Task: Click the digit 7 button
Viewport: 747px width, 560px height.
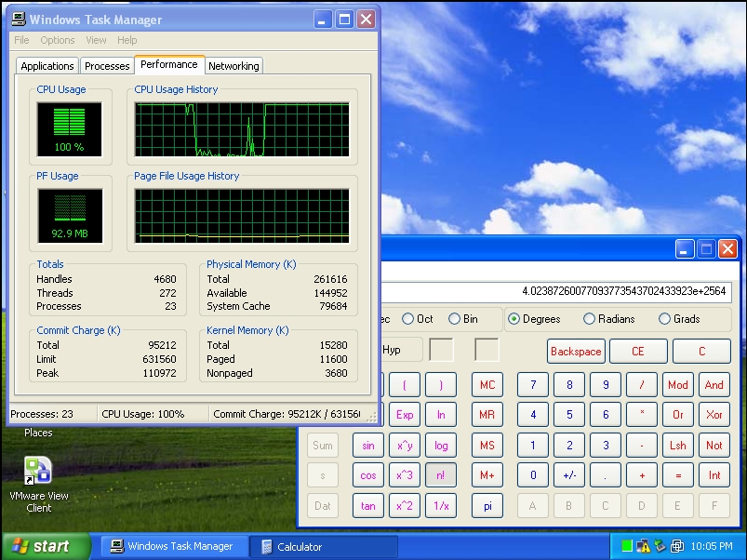Action: tap(533, 385)
